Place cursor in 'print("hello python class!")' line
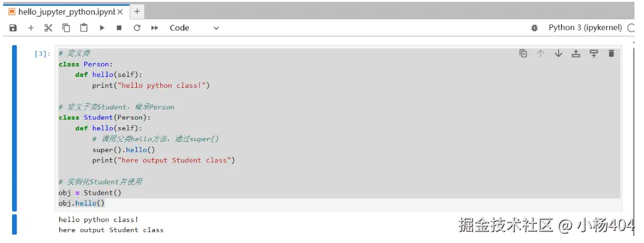 (x=151, y=85)
